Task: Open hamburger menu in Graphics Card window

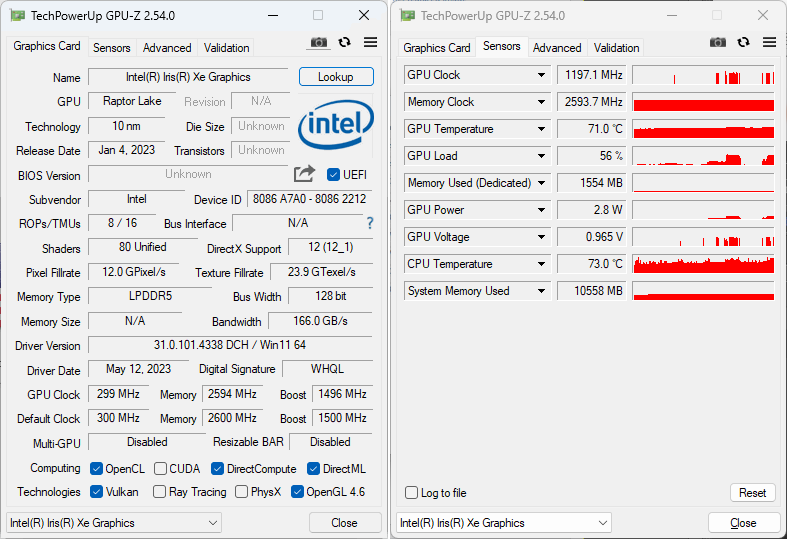Action: coord(370,42)
